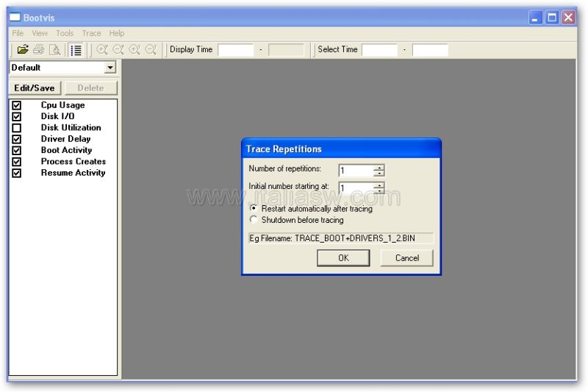Click the second zoom-out magnifier icon
The height and width of the screenshot is (392, 588).
(151, 49)
